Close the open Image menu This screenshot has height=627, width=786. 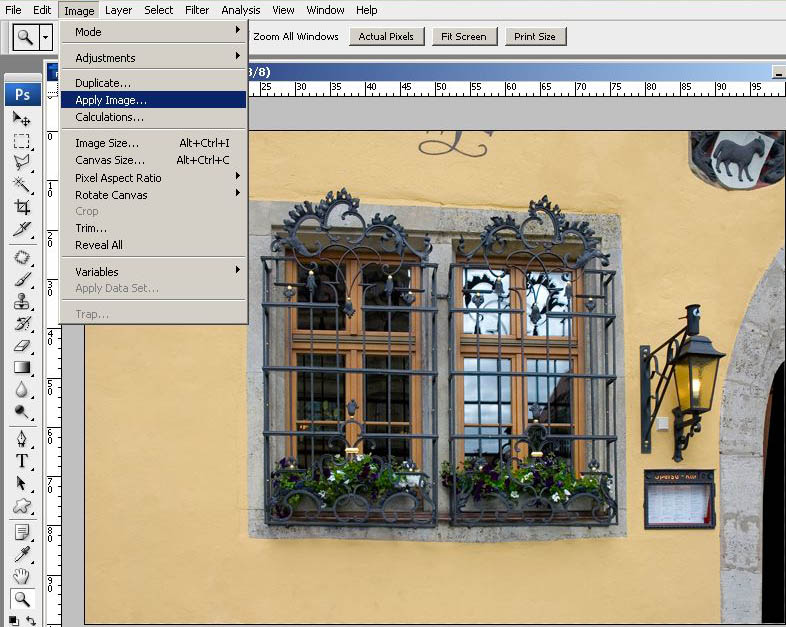click(79, 11)
